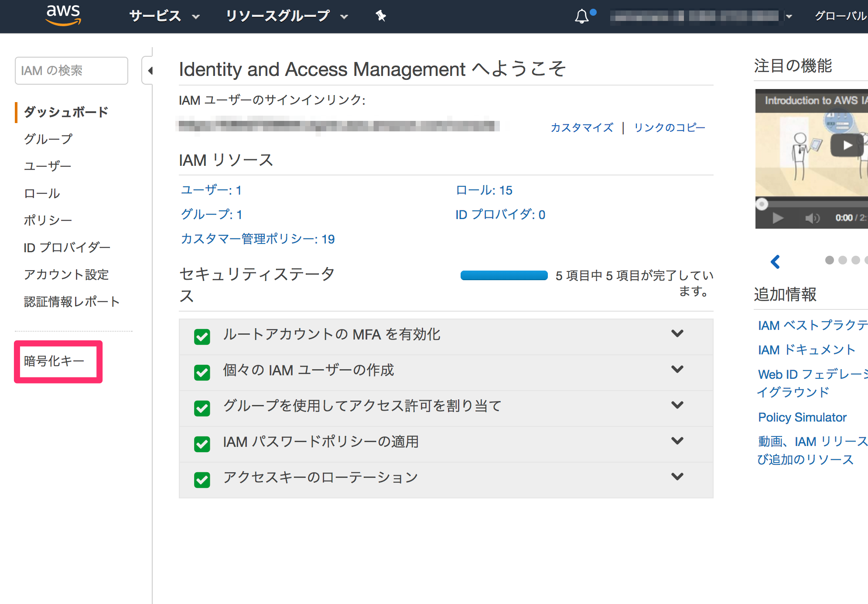
Task: Click the カスタマイズ link
Action: pos(582,127)
